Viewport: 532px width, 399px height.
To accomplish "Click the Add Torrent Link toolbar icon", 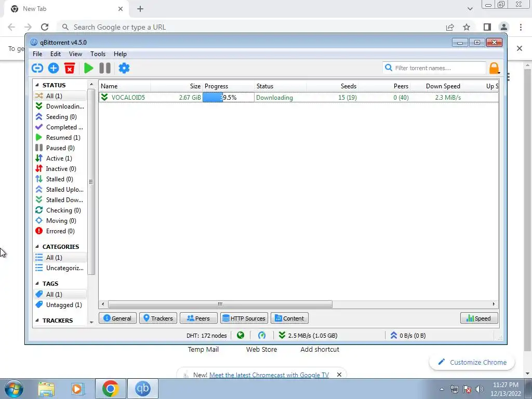I will [x=37, y=68].
